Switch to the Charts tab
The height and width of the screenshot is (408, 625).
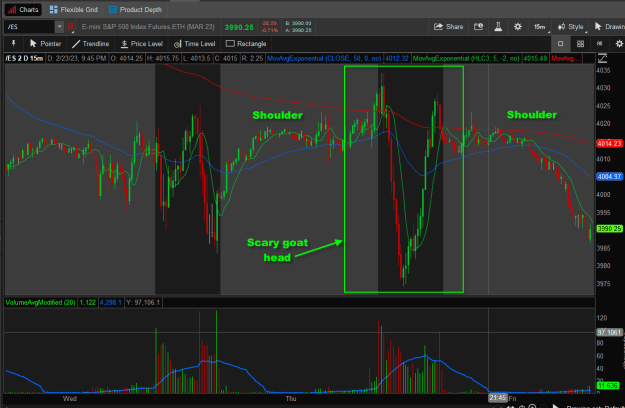pos(23,10)
